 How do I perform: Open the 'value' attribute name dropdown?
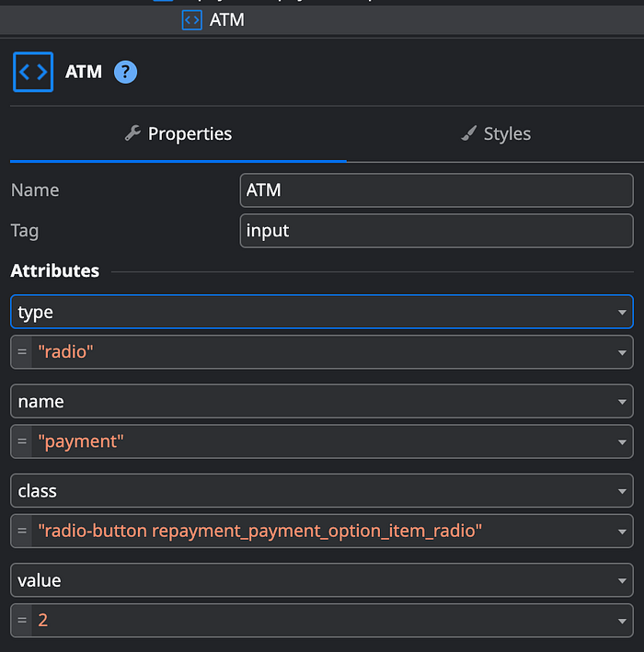[x=623, y=581]
